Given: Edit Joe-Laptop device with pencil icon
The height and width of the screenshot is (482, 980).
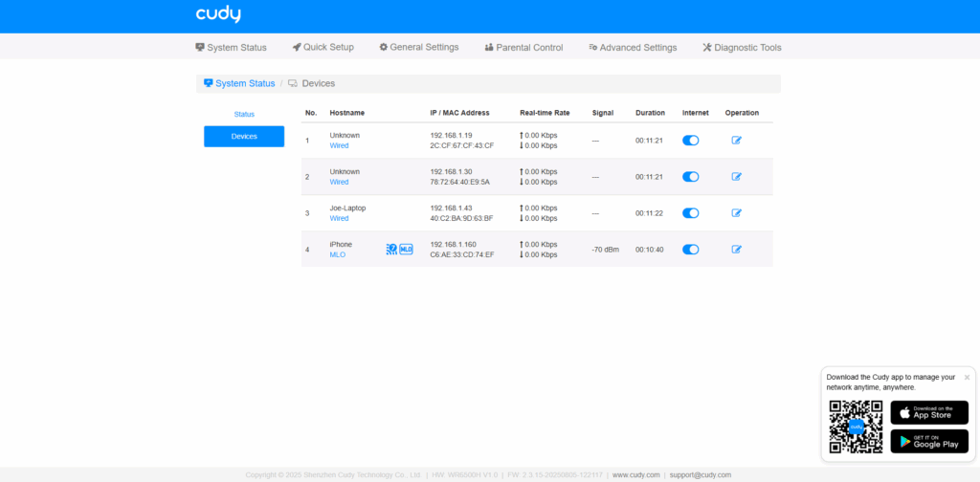Looking at the screenshot, I should pyautogui.click(x=736, y=213).
